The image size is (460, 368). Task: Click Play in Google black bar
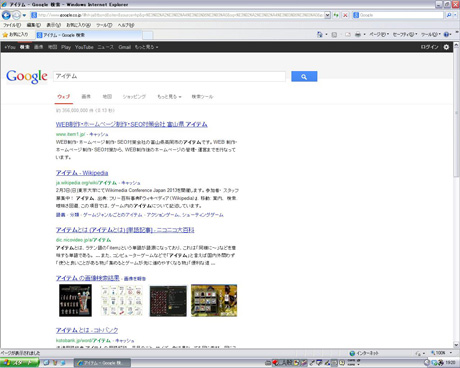[x=66, y=47]
